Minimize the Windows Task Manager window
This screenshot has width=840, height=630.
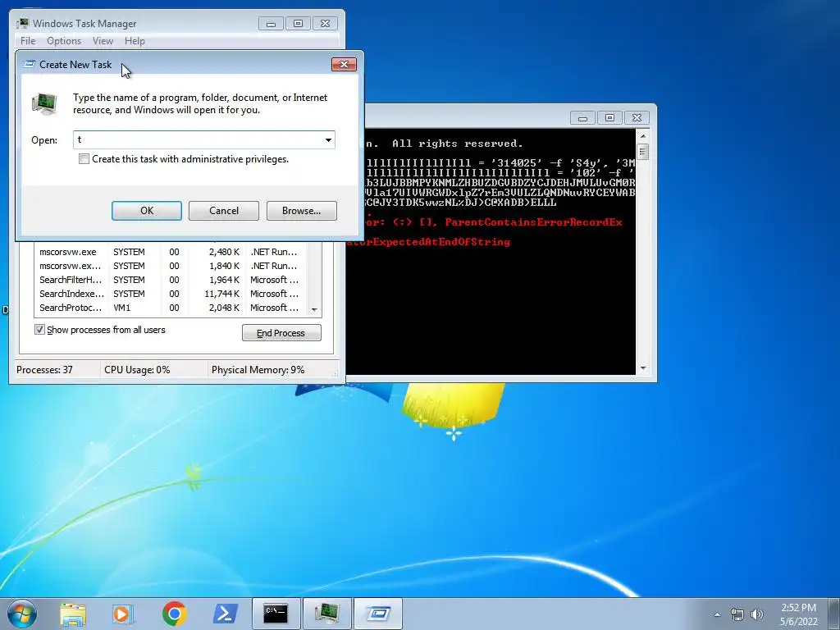click(x=271, y=24)
